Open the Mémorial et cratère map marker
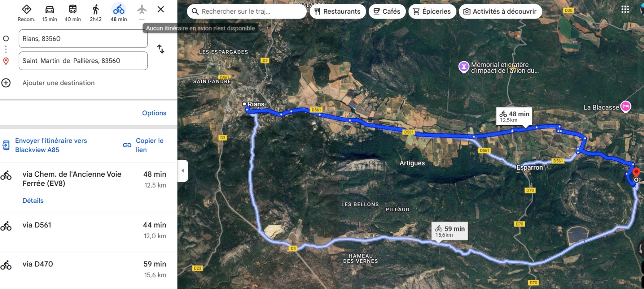The width and height of the screenshot is (644, 289). tap(464, 67)
